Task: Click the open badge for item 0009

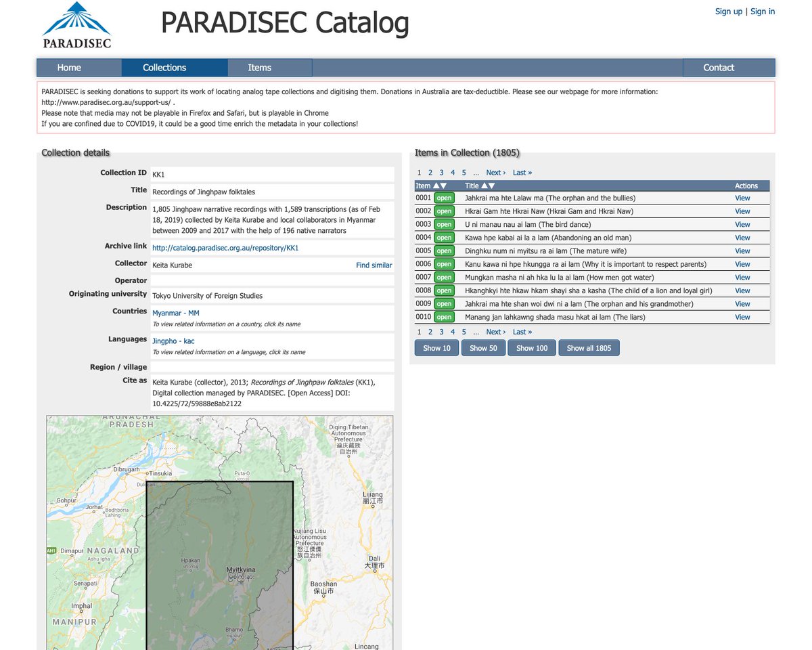Action: [x=444, y=304]
